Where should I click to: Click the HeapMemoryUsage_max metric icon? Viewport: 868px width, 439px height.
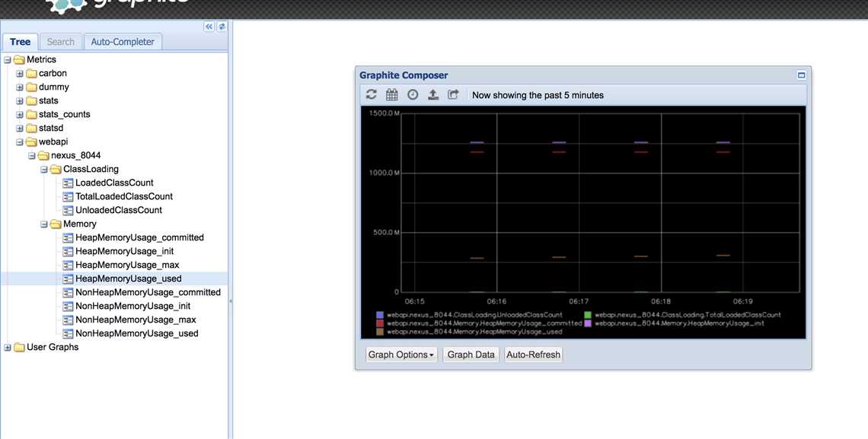[x=68, y=266]
